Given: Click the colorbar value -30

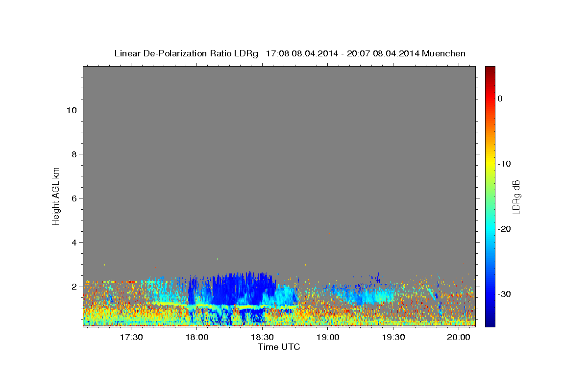Looking at the screenshot, I should (505, 294).
